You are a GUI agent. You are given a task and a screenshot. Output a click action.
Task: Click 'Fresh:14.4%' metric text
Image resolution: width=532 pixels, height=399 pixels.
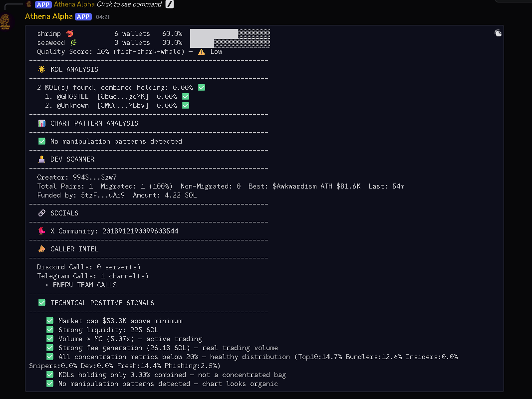click(x=139, y=366)
